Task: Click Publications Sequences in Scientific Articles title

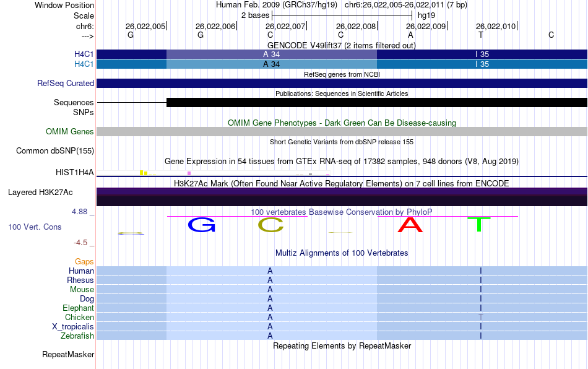Action: [342, 93]
